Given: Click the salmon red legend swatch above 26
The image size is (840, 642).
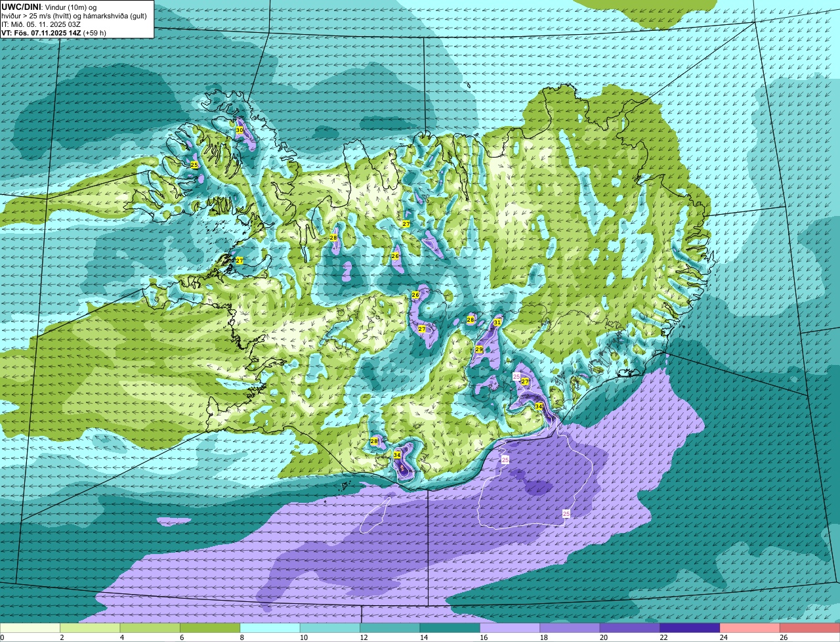Looking at the screenshot, I should pyautogui.click(x=810, y=628).
